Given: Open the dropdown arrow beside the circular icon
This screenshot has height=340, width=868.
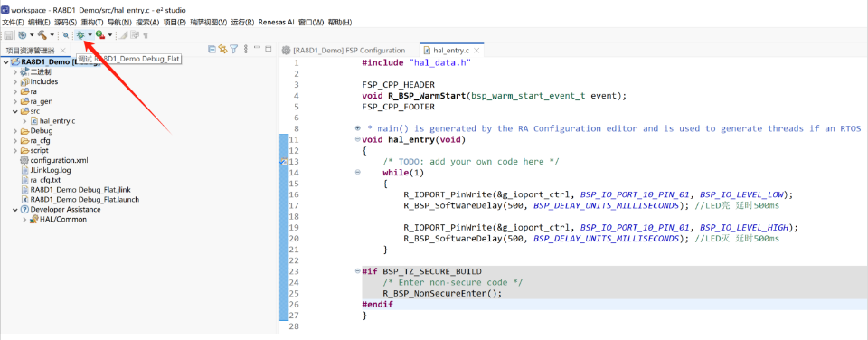Looking at the screenshot, I should 32,35.
